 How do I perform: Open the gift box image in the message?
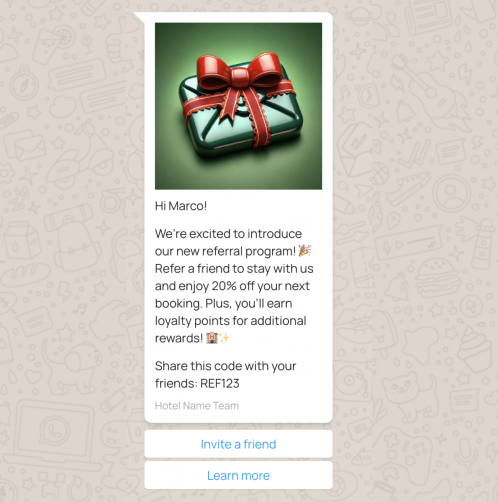click(x=238, y=106)
